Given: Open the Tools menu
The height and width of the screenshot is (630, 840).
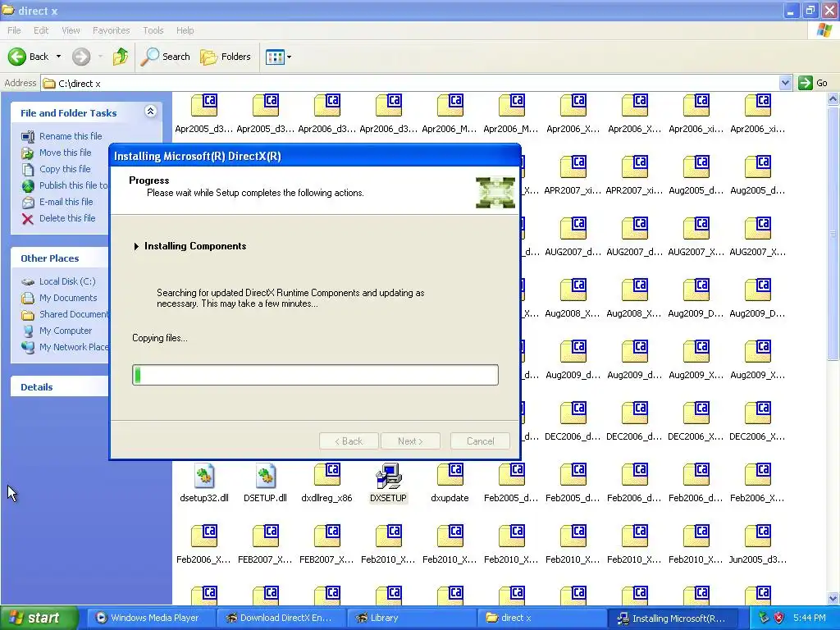Looking at the screenshot, I should (153, 30).
